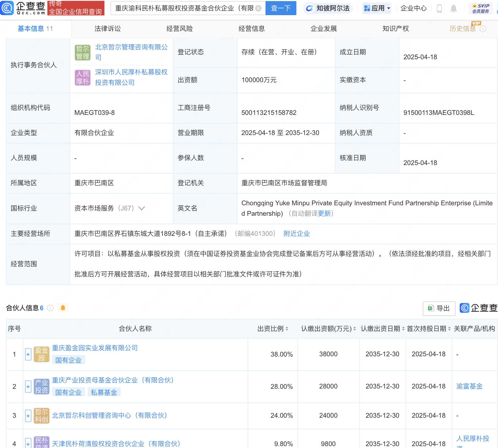Image resolution: width=498 pixels, height=448 pixels.
Task: Click tax ID 91500113MAEGT0398L
Action: pyautogui.click(x=439, y=113)
